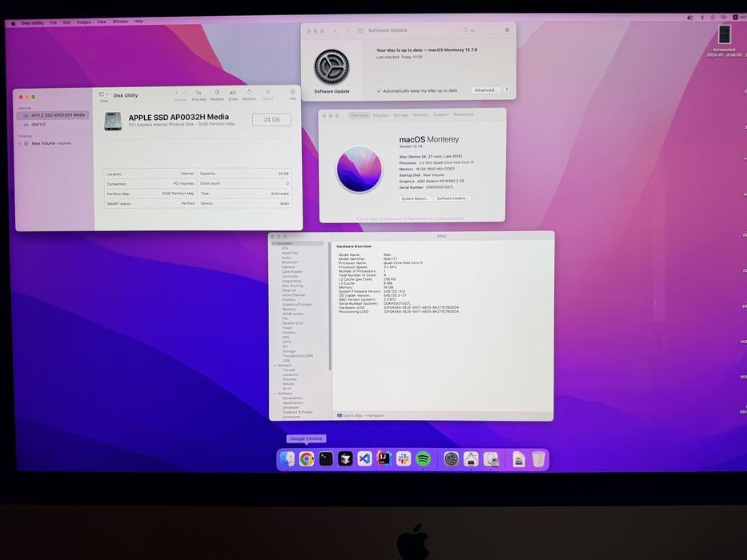Select Accessibility in the System Information sidebar
The width and height of the screenshot is (747, 560).
pyautogui.click(x=292, y=398)
